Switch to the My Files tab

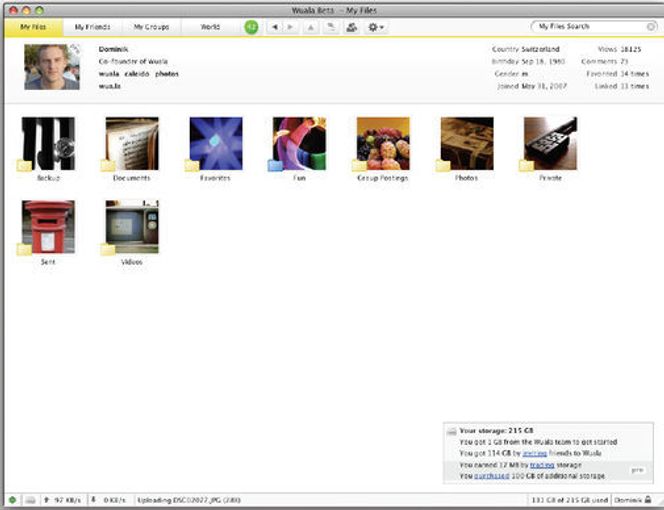click(x=33, y=27)
